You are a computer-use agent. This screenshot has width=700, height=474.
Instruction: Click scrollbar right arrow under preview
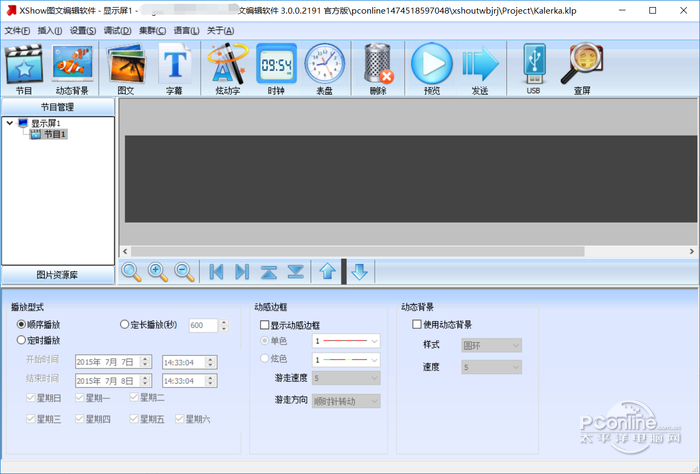coord(692,252)
